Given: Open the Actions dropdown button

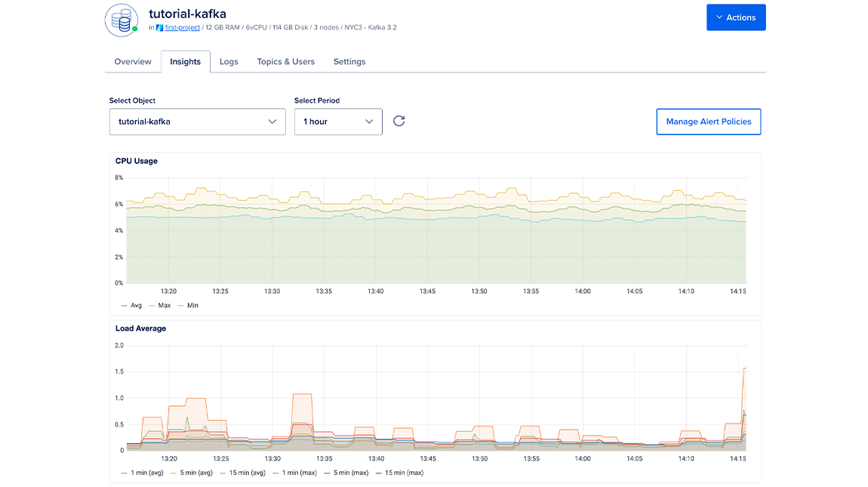Looking at the screenshot, I should coord(736,17).
